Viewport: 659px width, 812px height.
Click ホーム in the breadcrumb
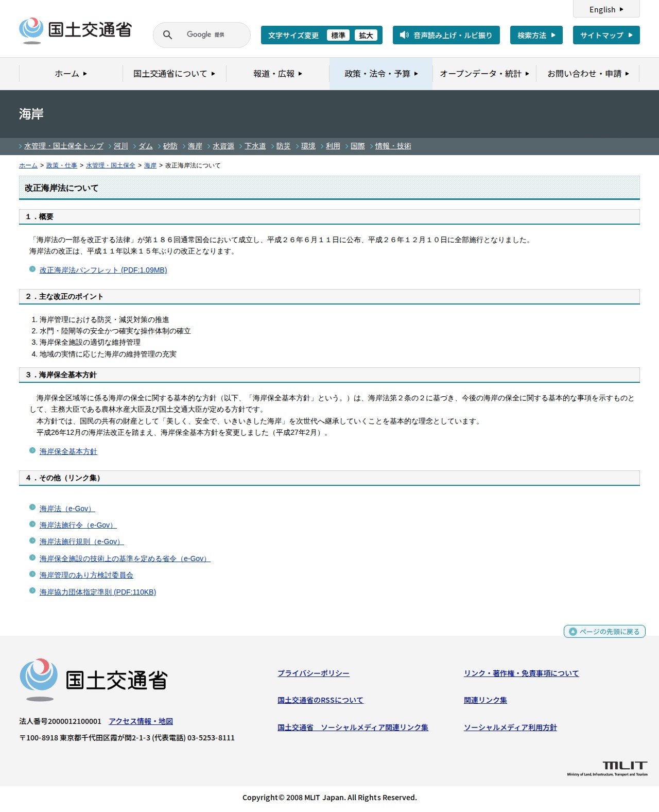pos(28,165)
